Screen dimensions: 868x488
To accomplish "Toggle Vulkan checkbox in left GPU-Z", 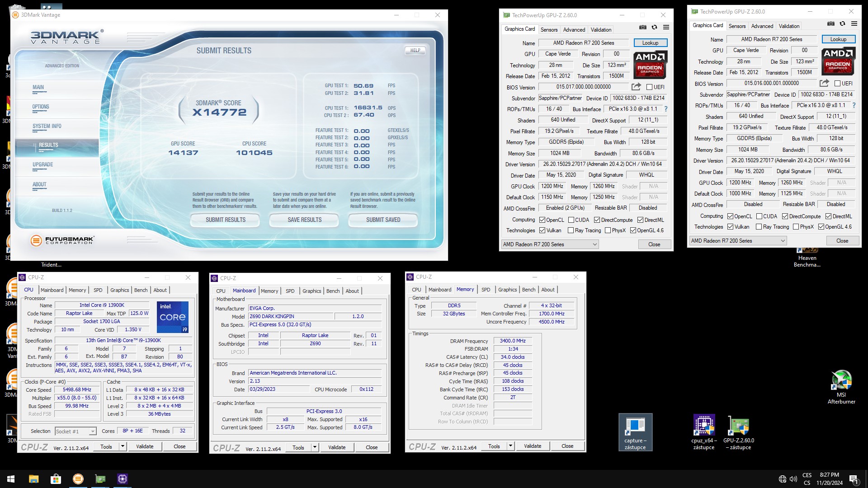I will click(542, 230).
